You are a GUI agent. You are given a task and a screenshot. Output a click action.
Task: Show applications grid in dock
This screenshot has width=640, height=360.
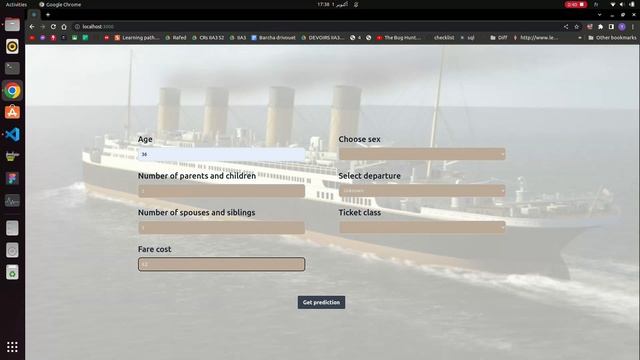(x=12, y=347)
